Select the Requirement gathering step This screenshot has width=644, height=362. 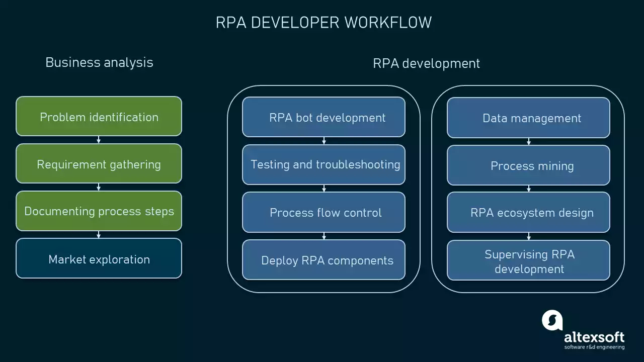pos(99,163)
